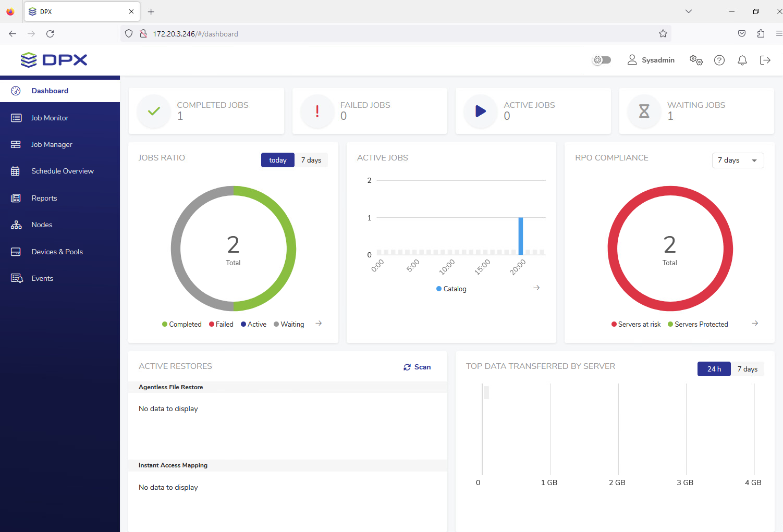Set Top Data Transferred to 7 days
This screenshot has height=532, width=783.
point(747,369)
